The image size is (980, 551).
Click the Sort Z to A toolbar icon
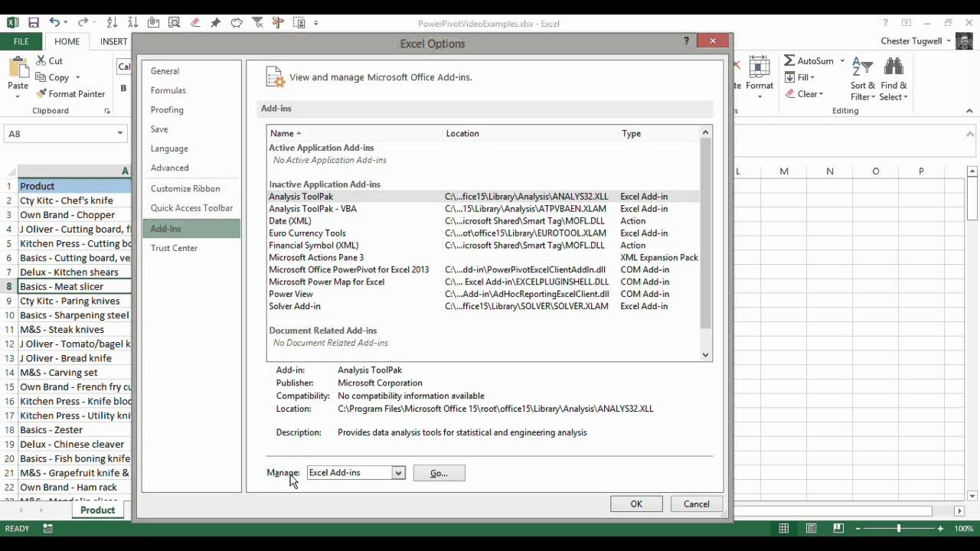[133, 23]
